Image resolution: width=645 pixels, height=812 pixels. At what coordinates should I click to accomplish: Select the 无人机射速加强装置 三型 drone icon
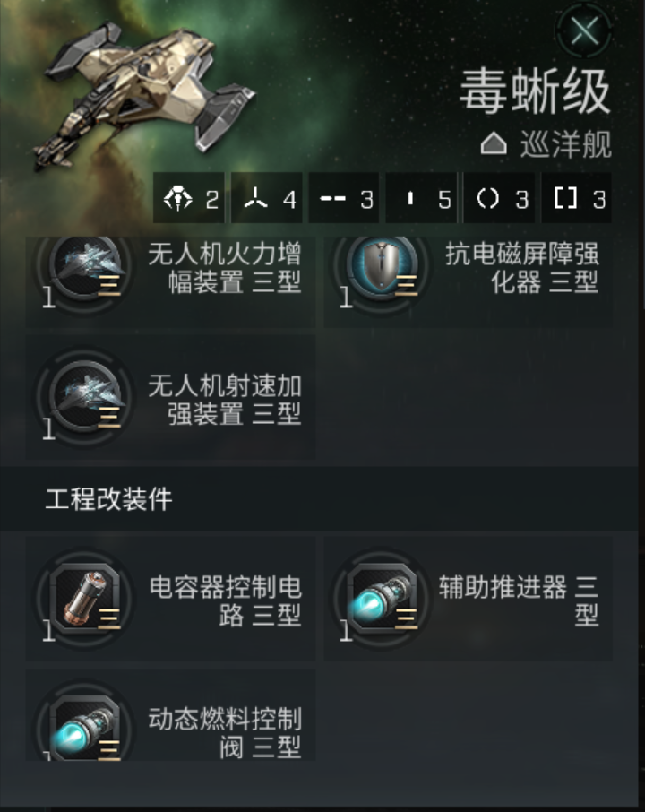(x=86, y=398)
